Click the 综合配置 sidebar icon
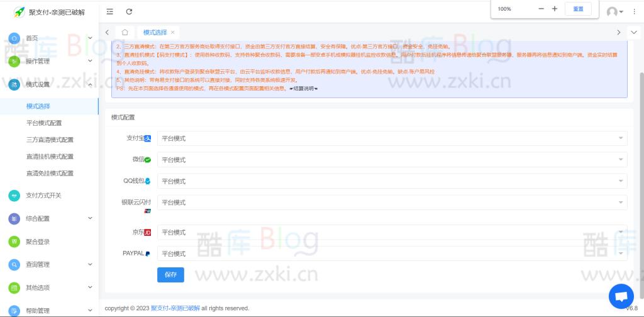644x317 pixels. point(14,218)
